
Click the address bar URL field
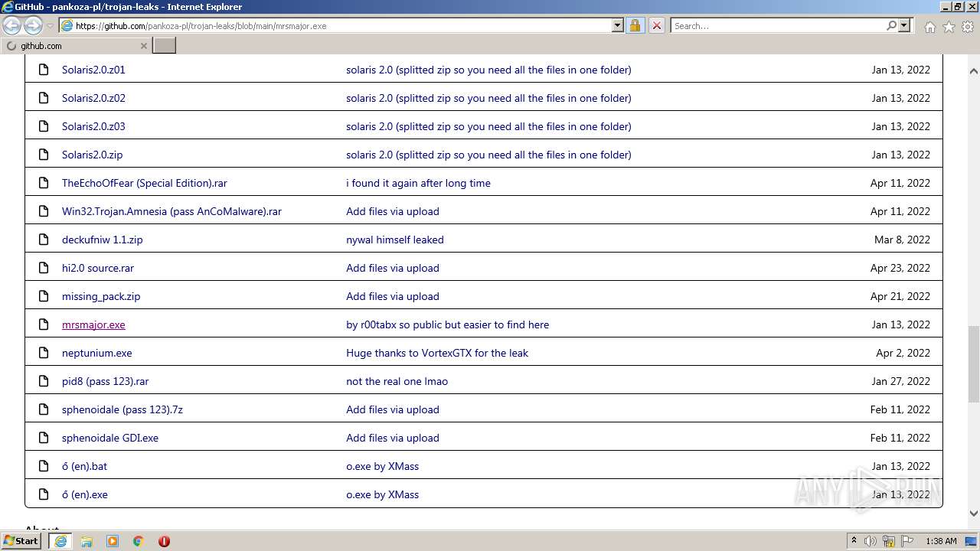point(335,25)
